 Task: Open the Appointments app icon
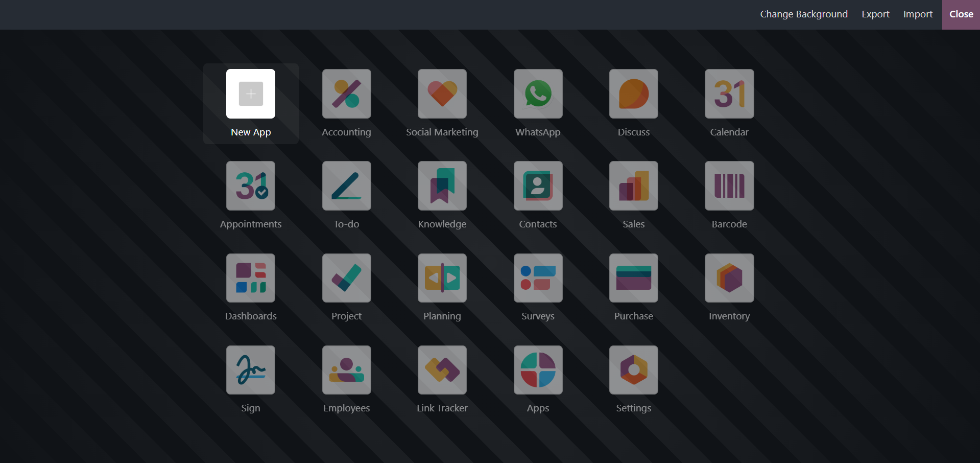coord(251,186)
